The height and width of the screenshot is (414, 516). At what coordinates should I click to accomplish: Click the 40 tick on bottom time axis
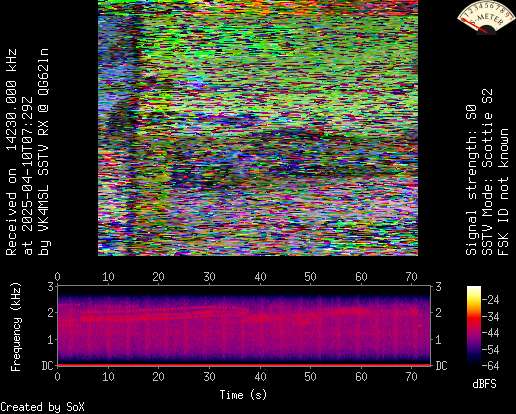point(260,377)
